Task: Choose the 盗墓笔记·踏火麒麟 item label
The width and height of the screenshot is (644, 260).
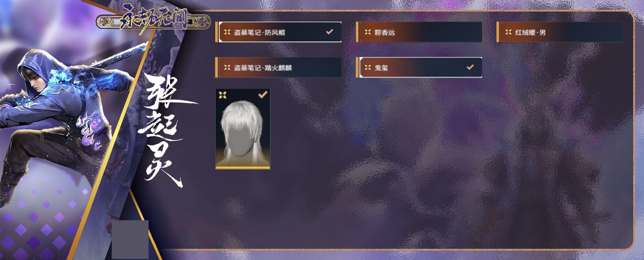Action: [x=263, y=68]
